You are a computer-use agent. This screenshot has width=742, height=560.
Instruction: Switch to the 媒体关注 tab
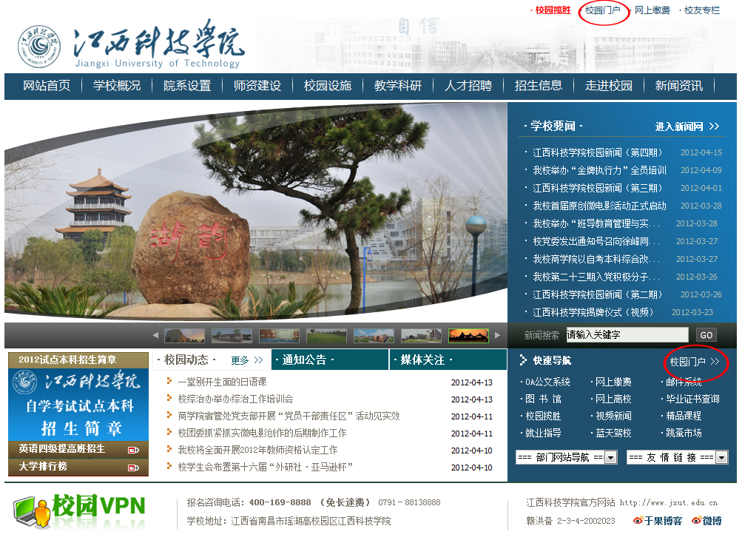[x=422, y=360]
